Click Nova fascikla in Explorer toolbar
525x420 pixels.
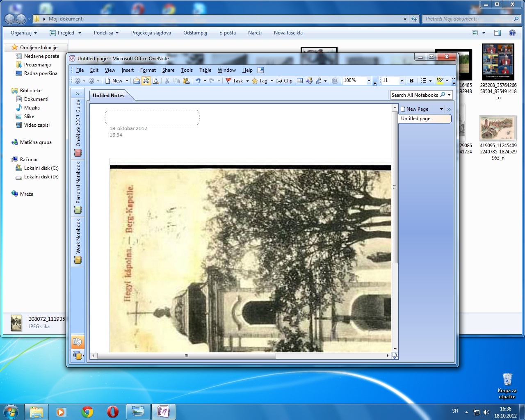coord(288,33)
